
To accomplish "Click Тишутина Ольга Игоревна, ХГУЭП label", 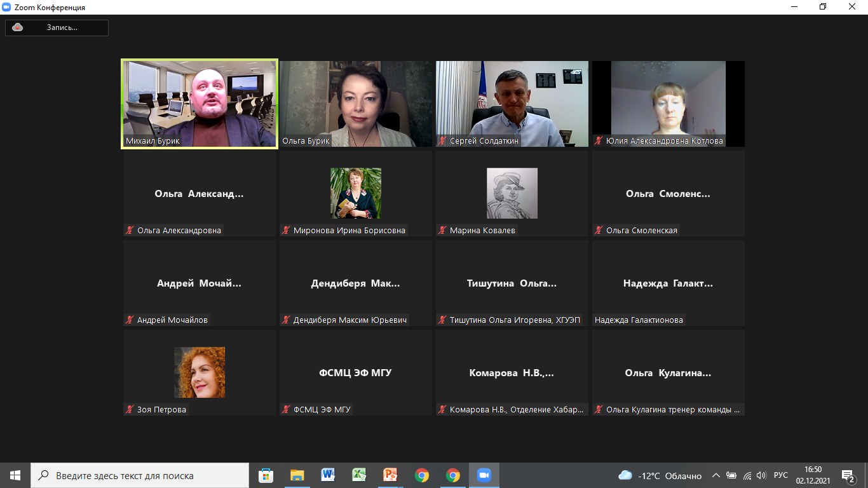I will click(x=515, y=320).
